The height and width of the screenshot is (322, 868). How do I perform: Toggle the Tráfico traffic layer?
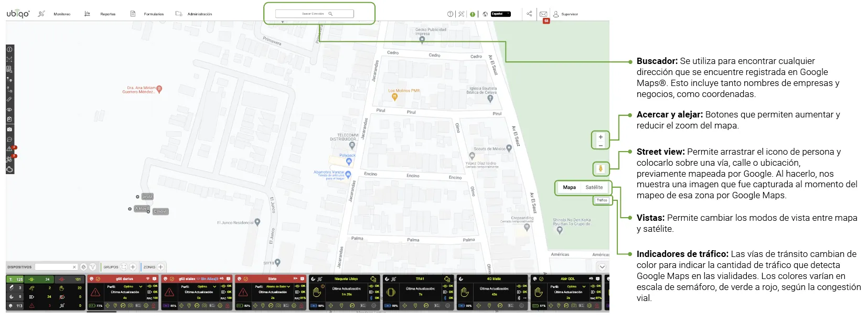pos(602,200)
